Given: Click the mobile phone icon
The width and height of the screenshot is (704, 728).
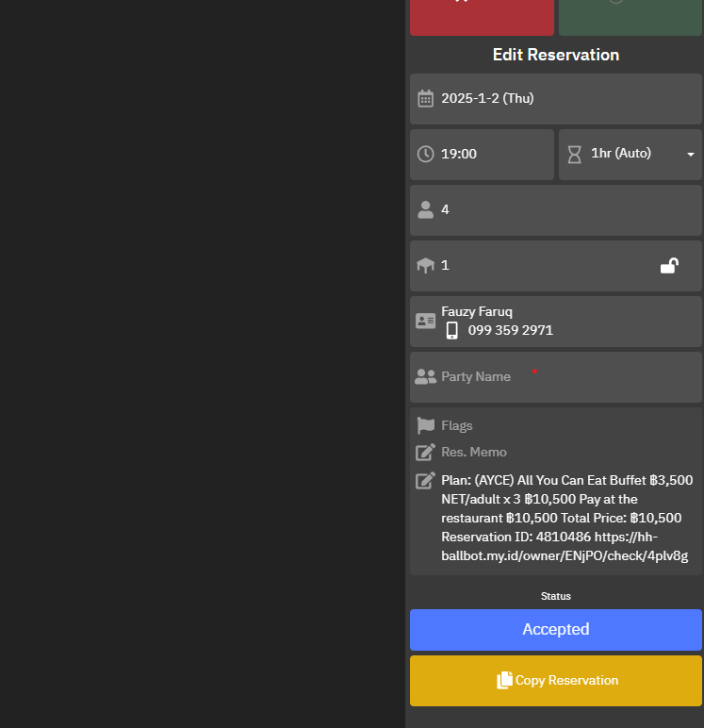Looking at the screenshot, I should coord(452,331).
